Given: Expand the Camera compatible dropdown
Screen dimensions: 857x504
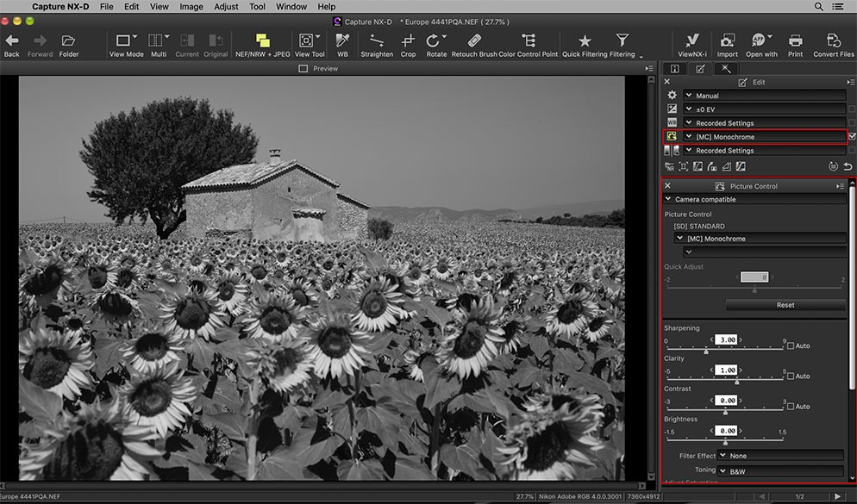Looking at the screenshot, I should 754,199.
